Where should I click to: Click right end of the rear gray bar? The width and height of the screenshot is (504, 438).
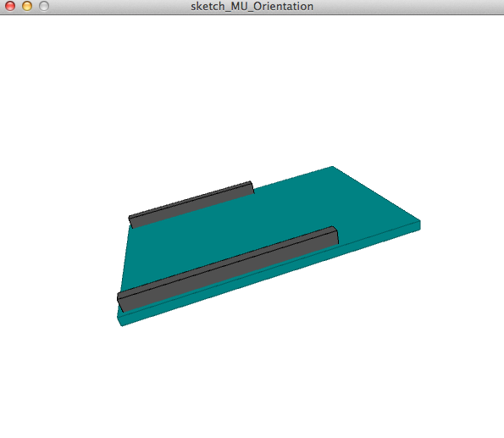(x=252, y=187)
